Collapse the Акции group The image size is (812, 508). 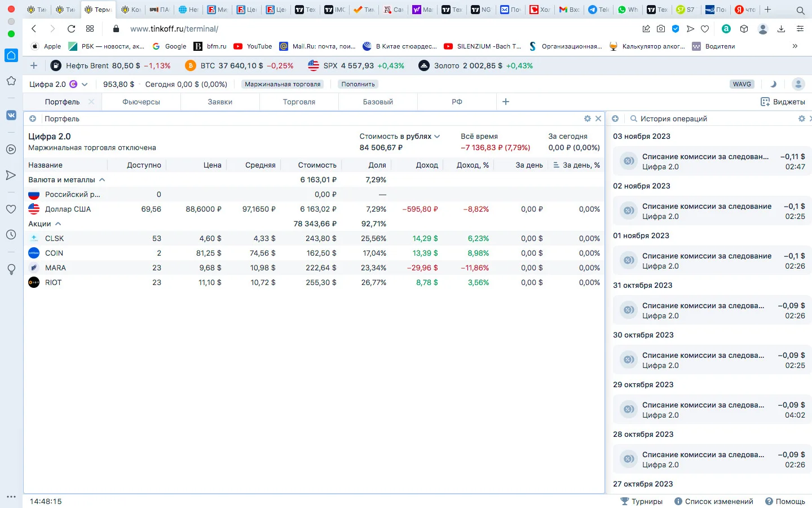click(x=58, y=224)
